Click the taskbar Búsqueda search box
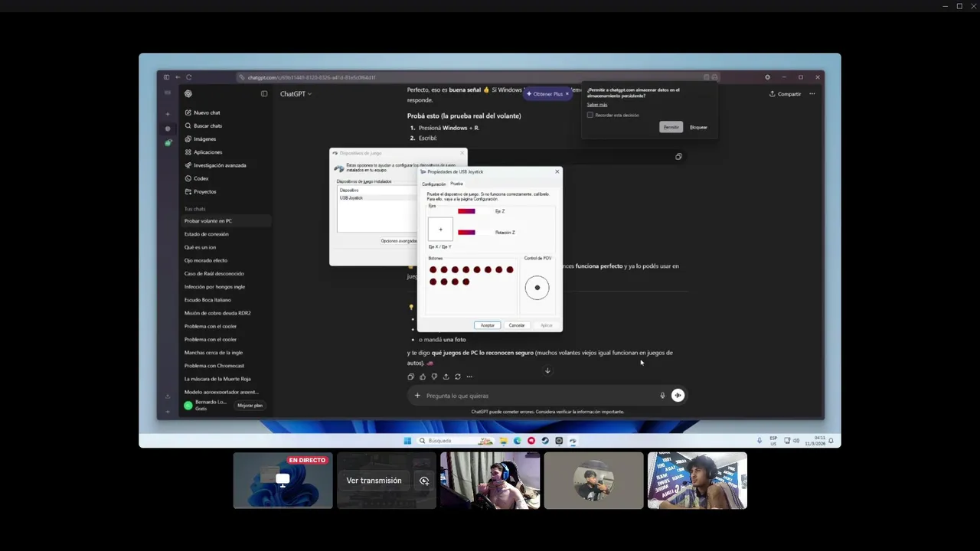This screenshot has width=980, height=551. (x=455, y=441)
